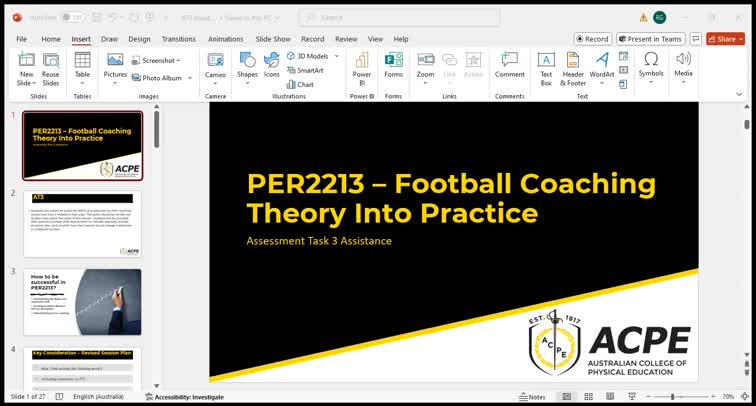Toggle the AutoSave switch
Screen dimensions: 756x406
[x=72, y=17]
